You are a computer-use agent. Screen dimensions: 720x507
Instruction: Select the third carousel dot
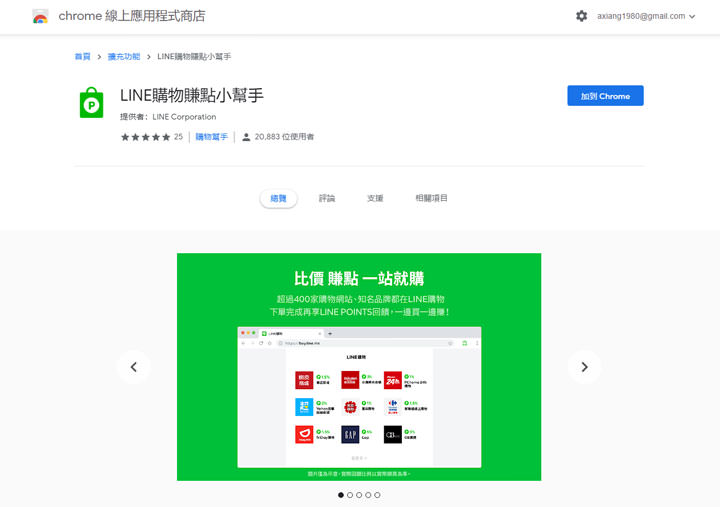click(x=359, y=495)
